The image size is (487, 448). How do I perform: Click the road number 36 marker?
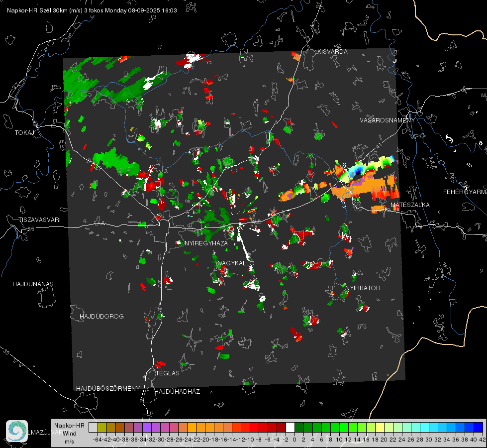point(31,229)
